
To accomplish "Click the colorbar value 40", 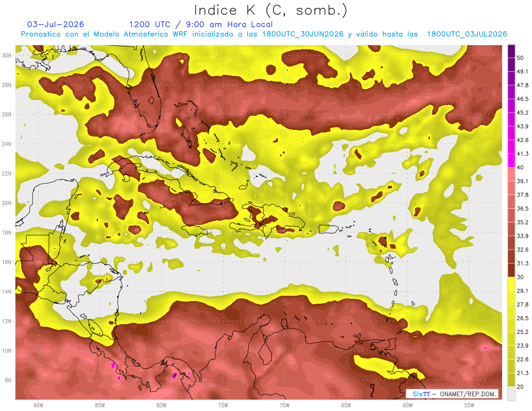I will [521, 167].
